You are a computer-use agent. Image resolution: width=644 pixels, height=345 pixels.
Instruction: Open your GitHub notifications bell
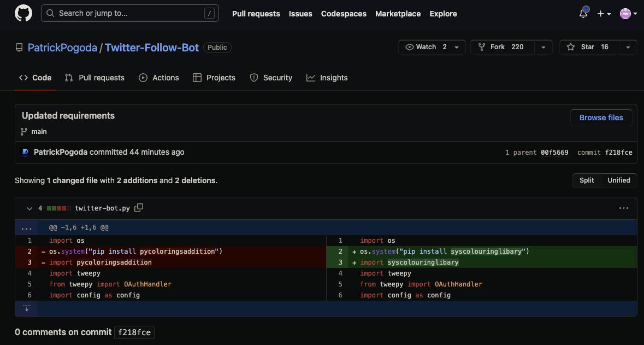click(583, 13)
